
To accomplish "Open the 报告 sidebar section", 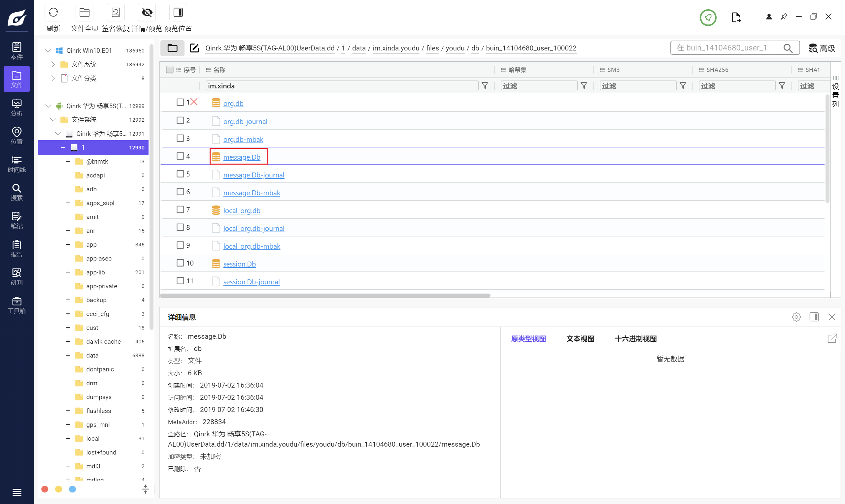I will (x=17, y=248).
